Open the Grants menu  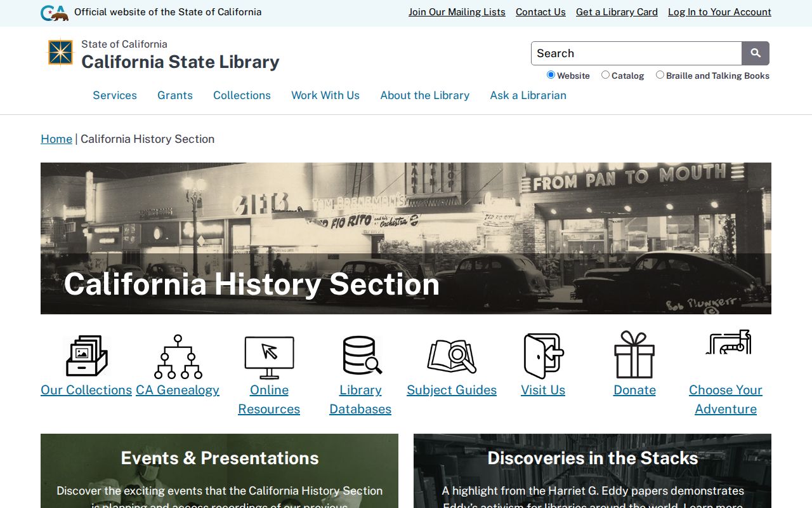175,95
